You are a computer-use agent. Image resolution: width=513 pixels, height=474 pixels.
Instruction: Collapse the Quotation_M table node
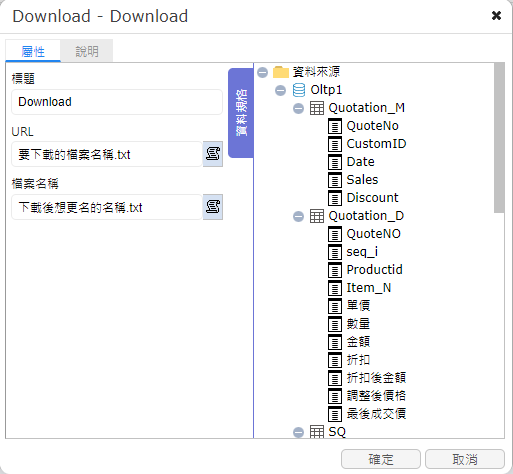(x=298, y=108)
